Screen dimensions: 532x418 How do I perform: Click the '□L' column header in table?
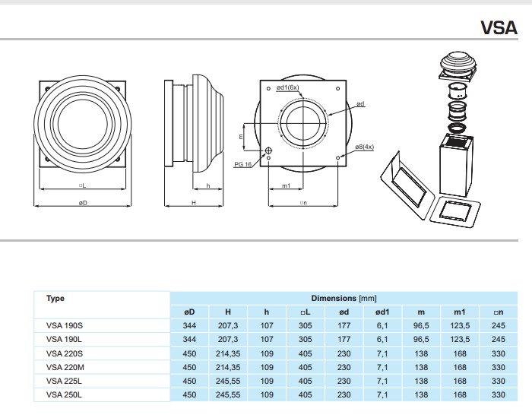click(306, 312)
